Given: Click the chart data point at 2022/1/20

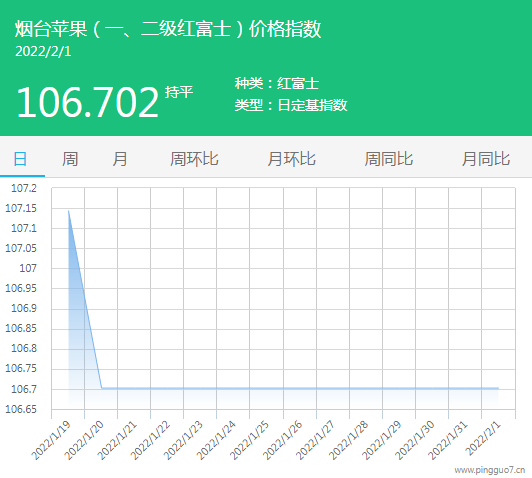Looking at the screenshot, I should [102, 388].
